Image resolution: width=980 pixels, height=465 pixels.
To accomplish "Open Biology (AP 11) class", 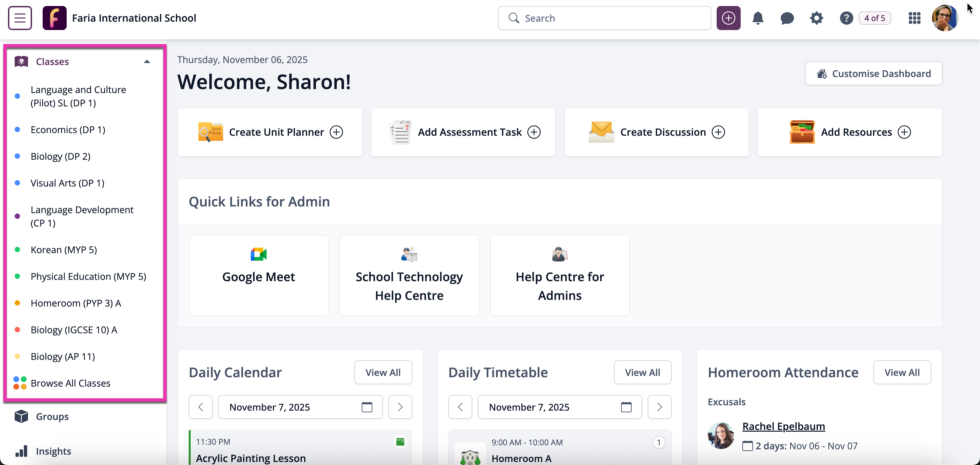I will tap(63, 356).
